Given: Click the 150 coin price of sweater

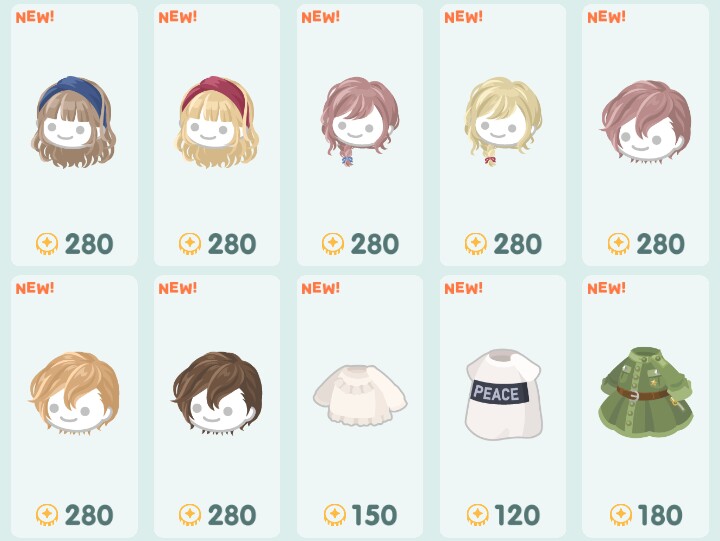Looking at the screenshot, I should [x=374, y=515].
